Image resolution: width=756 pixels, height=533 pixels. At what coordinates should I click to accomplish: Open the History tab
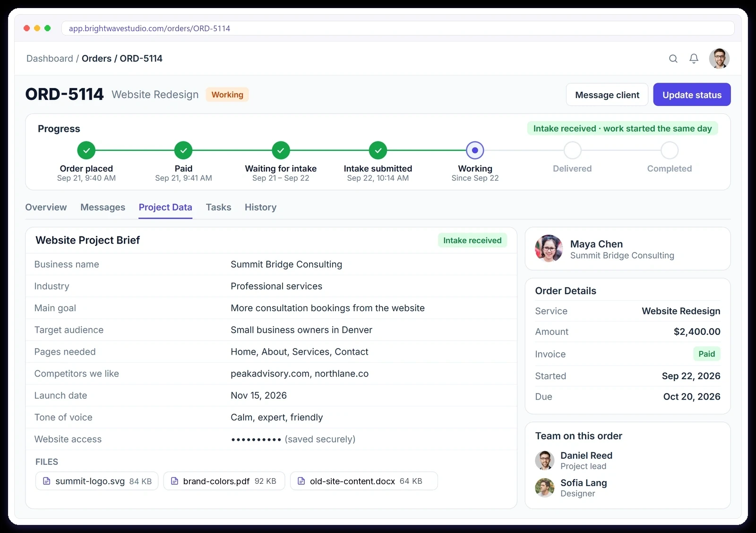(260, 207)
